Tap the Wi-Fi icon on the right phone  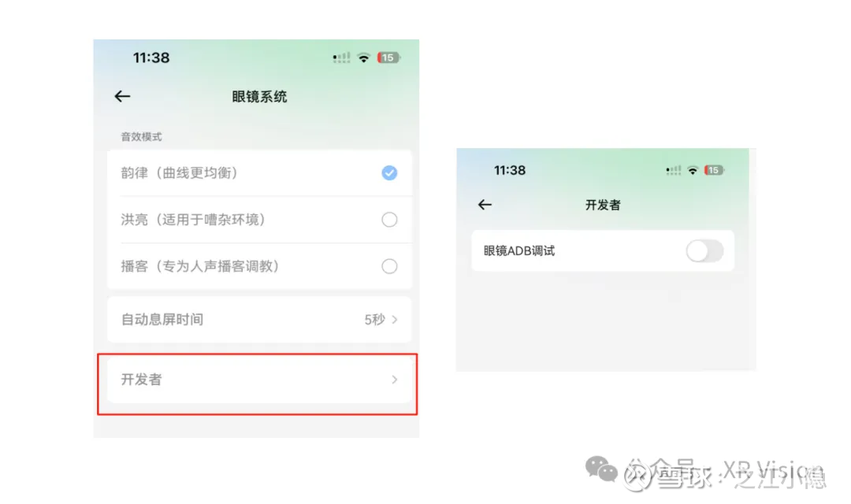[x=693, y=170]
